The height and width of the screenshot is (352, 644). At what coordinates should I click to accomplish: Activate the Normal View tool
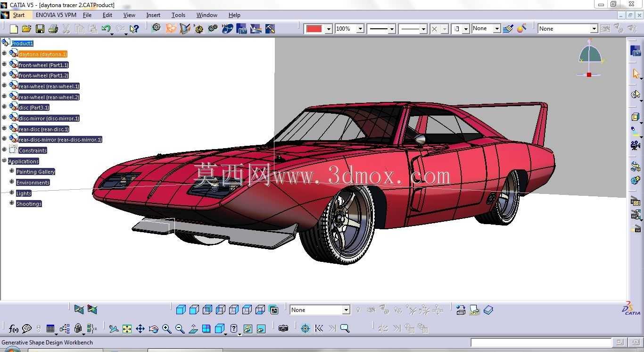(x=193, y=329)
